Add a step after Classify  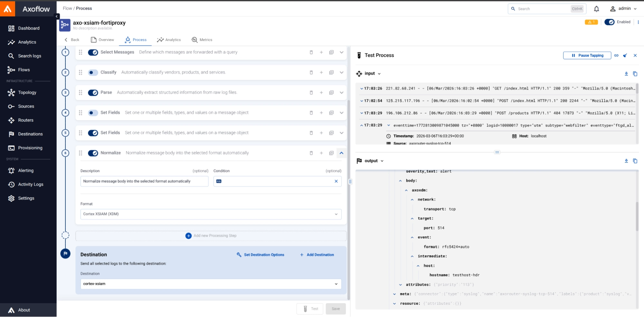point(321,72)
